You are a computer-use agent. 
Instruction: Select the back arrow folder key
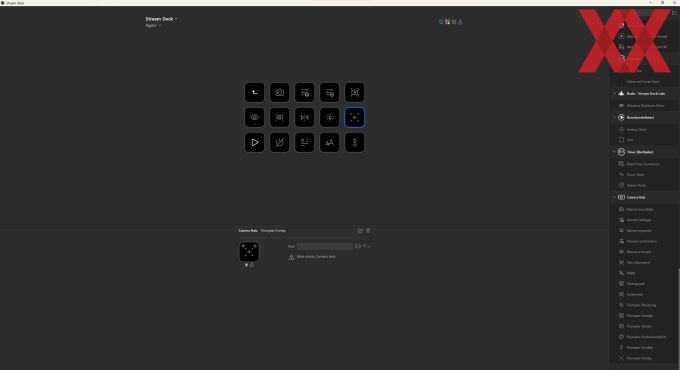tap(255, 92)
